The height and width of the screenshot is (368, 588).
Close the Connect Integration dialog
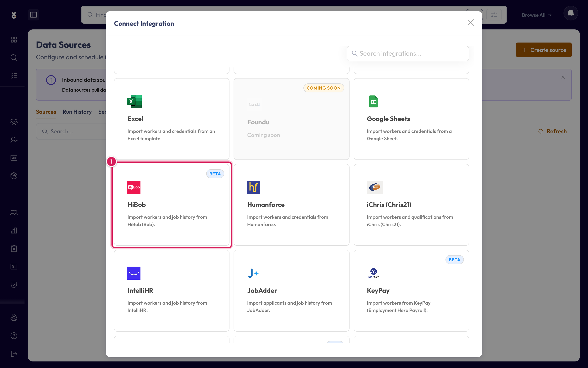coord(471,23)
